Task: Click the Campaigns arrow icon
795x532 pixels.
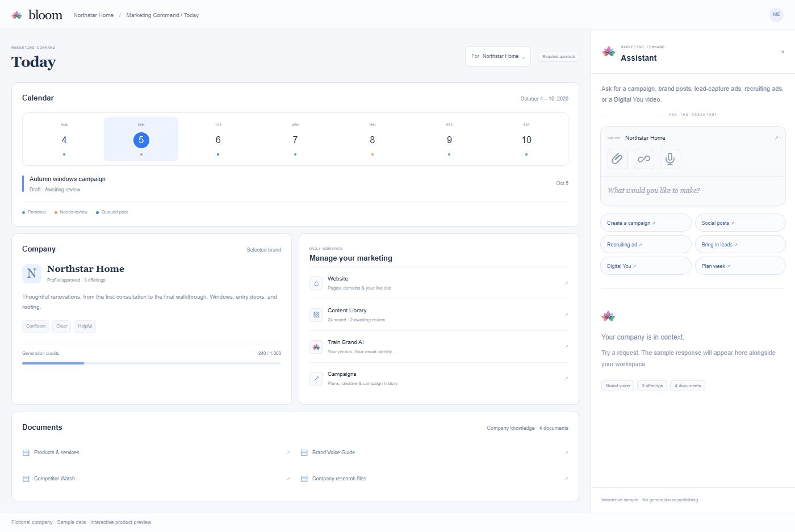Action: [316, 378]
